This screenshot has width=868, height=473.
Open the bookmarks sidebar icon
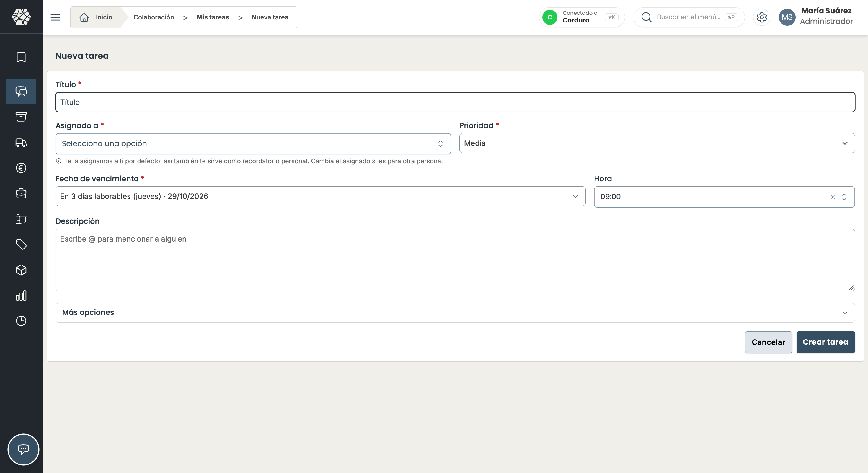pos(21,57)
